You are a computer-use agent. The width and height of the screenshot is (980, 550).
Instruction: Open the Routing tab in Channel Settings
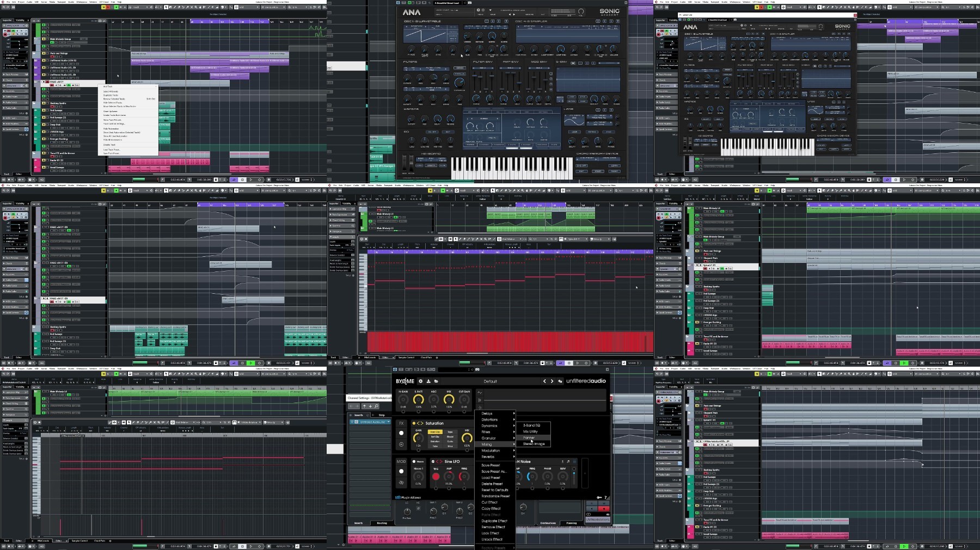tap(382, 523)
